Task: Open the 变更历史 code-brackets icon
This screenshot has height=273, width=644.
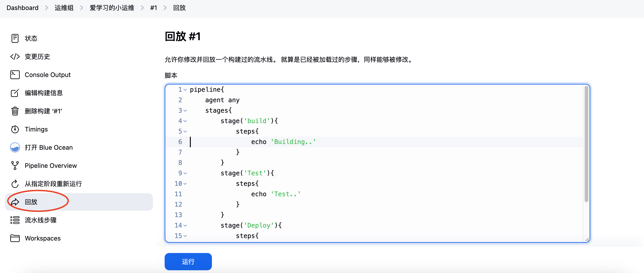Action: pyautogui.click(x=15, y=57)
